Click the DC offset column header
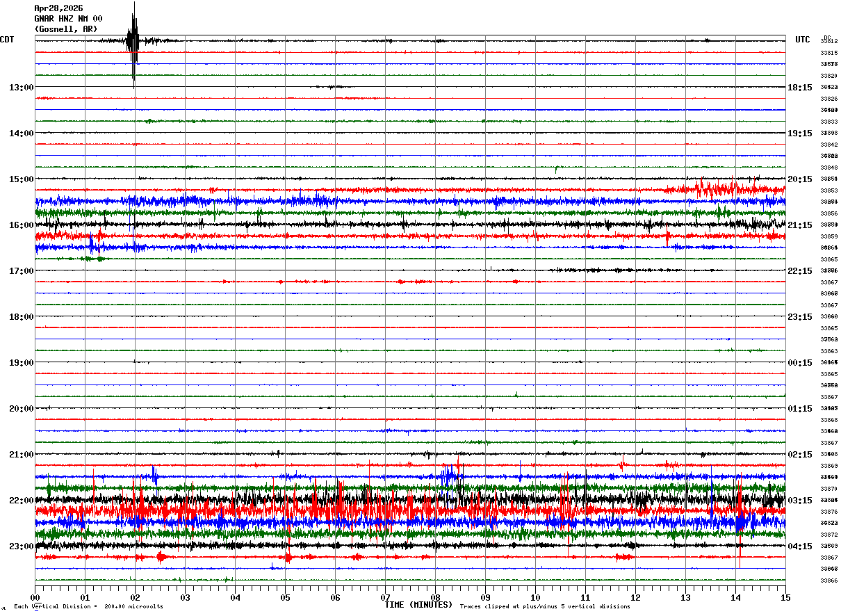 pyautogui.click(x=827, y=37)
